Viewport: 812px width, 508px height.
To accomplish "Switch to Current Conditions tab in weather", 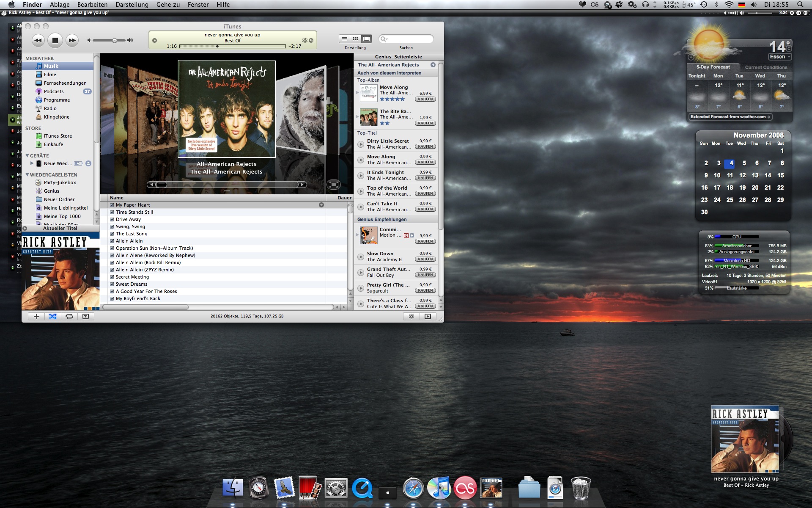I will point(766,67).
